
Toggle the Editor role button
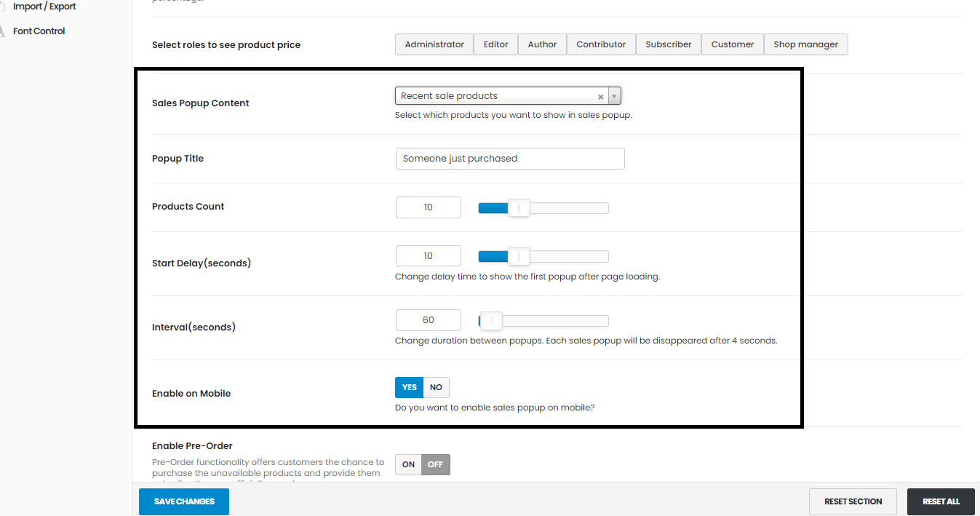495,44
